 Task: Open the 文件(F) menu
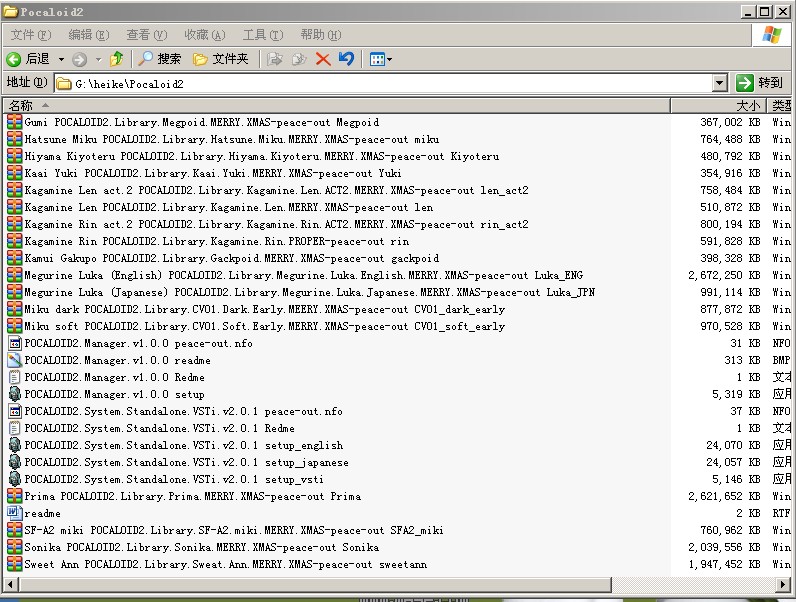tap(31, 35)
